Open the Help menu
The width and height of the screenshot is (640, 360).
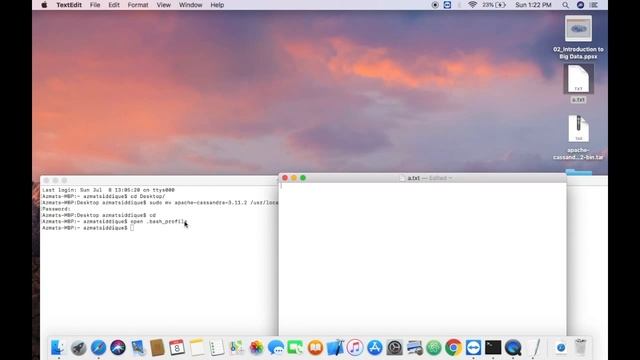[217, 5]
